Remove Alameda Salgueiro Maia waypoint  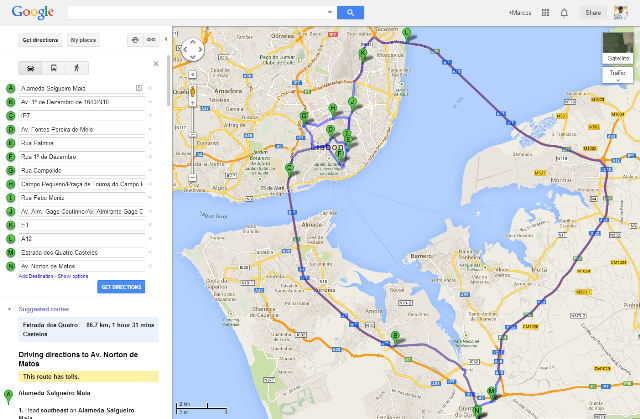click(x=150, y=88)
